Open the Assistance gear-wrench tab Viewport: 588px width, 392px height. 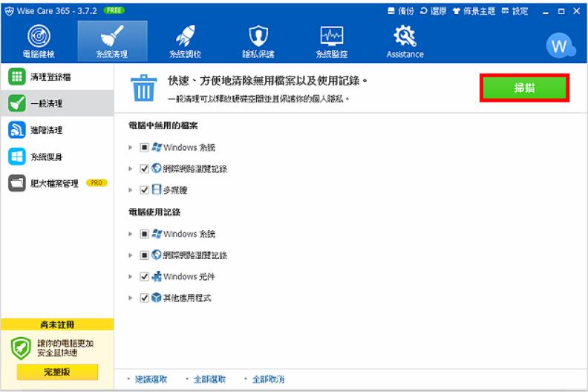405,42
